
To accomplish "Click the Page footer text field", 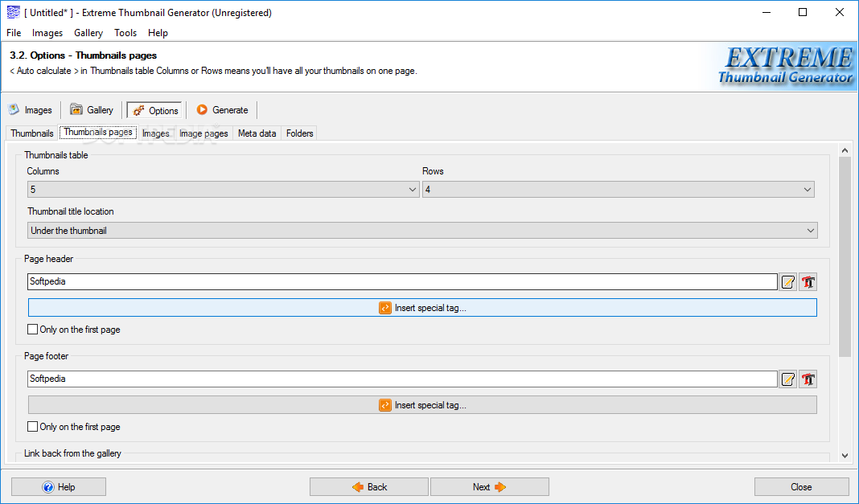I will (402, 379).
